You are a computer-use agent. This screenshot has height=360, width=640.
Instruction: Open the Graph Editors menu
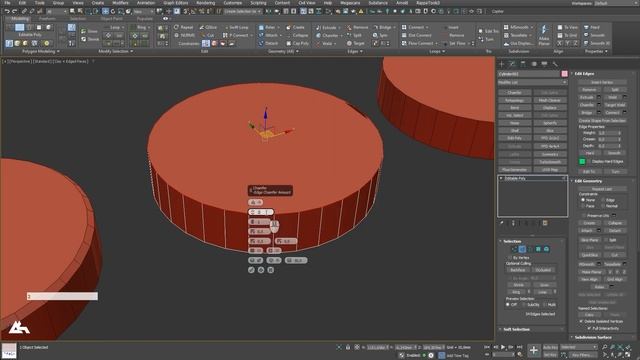pos(176,3)
